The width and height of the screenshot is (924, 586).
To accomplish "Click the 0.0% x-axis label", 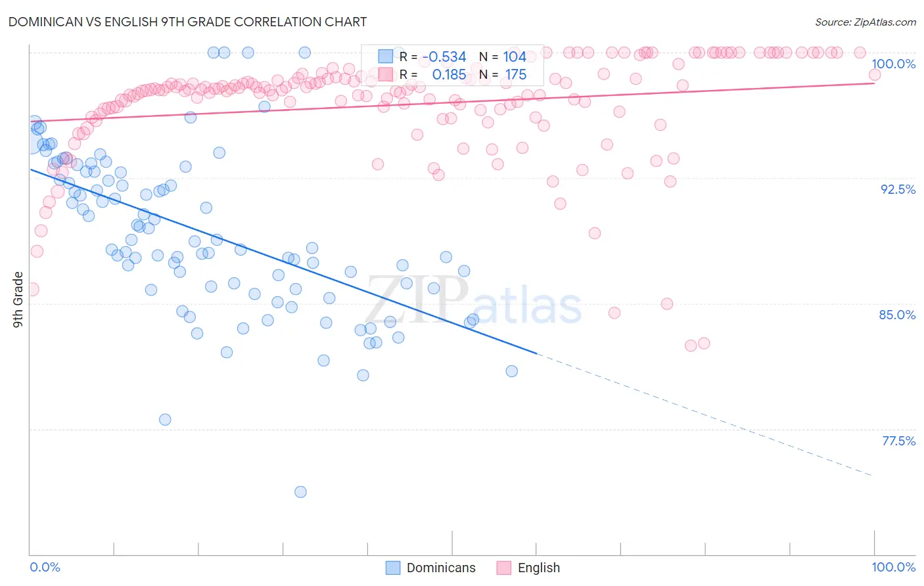I will click(x=45, y=567).
